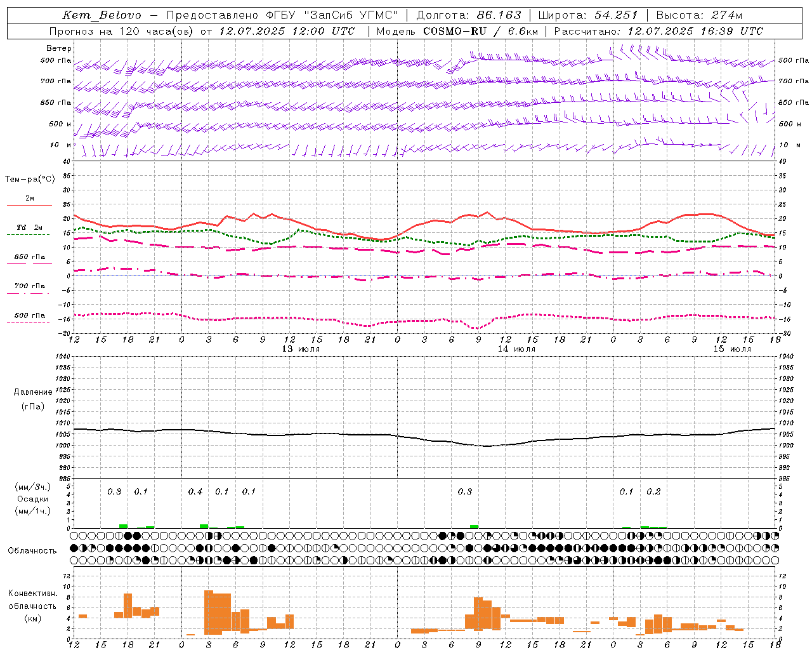Click the 14 июля date label
812x650 pixels.
tap(516, 349)
